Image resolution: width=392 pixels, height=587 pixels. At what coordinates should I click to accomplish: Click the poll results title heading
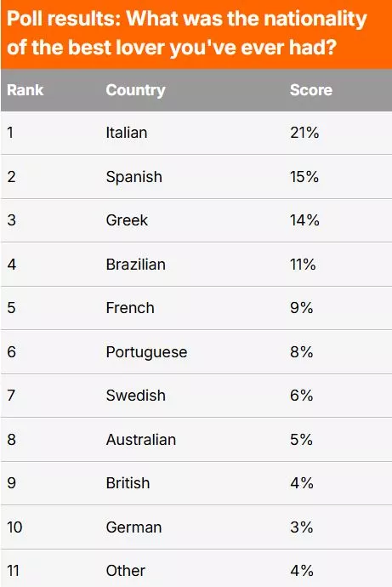187,33
